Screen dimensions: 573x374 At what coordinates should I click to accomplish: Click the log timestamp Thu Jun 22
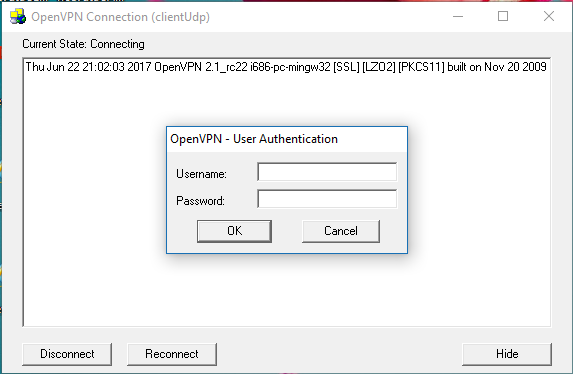click(52, 67)
